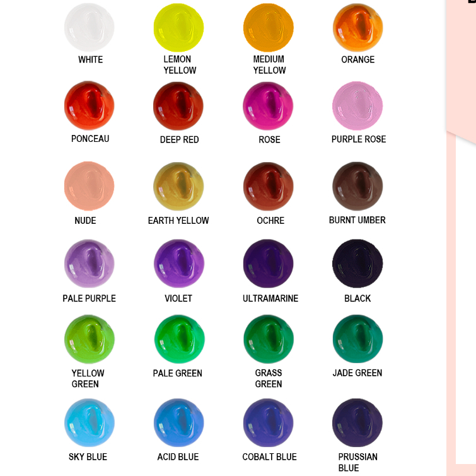This screenshot has width=476, height=476.
Task: Choose the Sky Blue paint circle
Action: [x=90, y=422]
